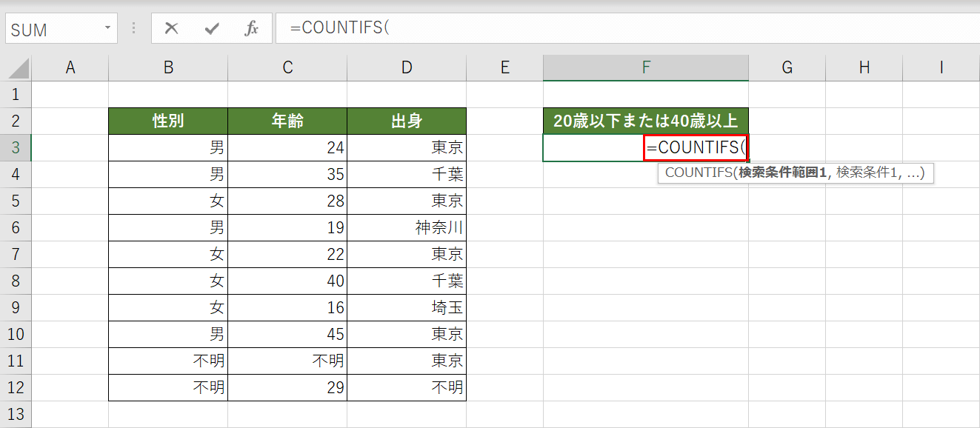This screenshot has height=428, width=980.
Task: Select column header F
Action: click(x=645, y=67)
